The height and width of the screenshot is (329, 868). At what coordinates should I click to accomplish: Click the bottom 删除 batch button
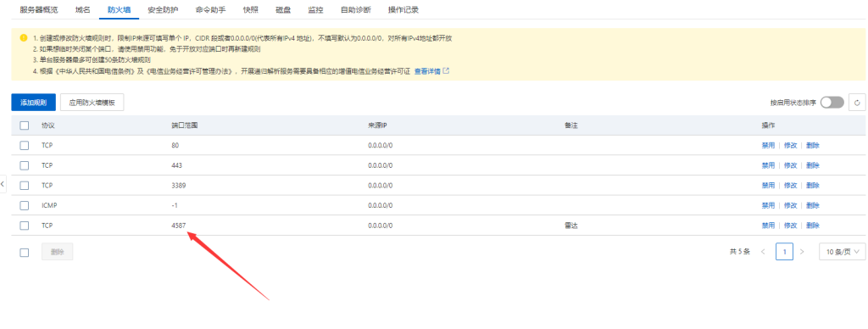[57, 252]
